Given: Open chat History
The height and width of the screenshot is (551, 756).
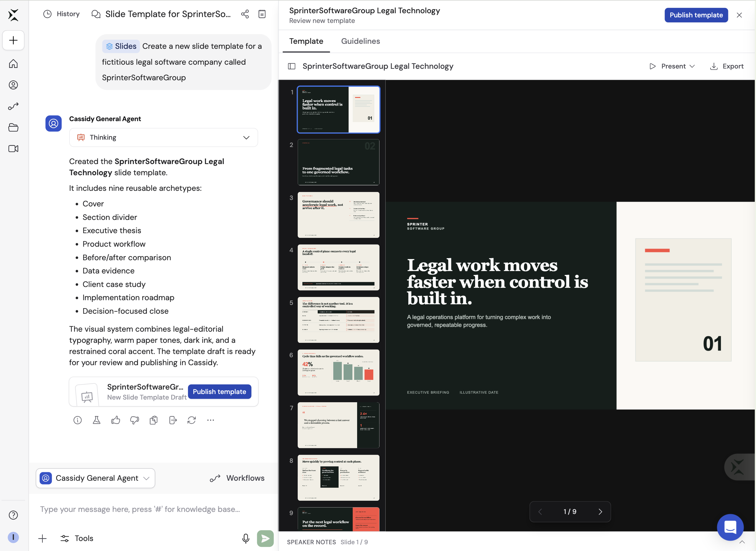Looking at the screenshot, I should click(62, 14).
